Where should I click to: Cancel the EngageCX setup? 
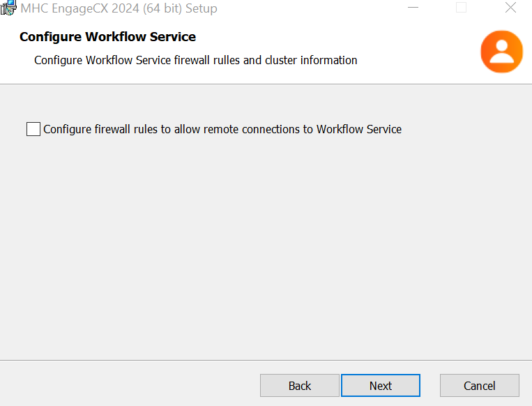[480, 386]
